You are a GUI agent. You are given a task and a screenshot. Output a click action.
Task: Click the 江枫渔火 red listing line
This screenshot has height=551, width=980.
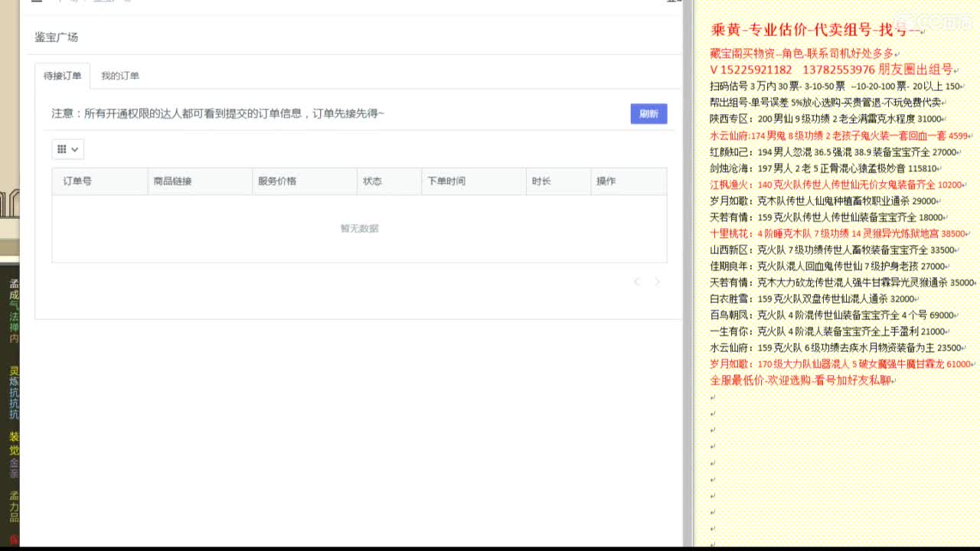pos(836,184)
